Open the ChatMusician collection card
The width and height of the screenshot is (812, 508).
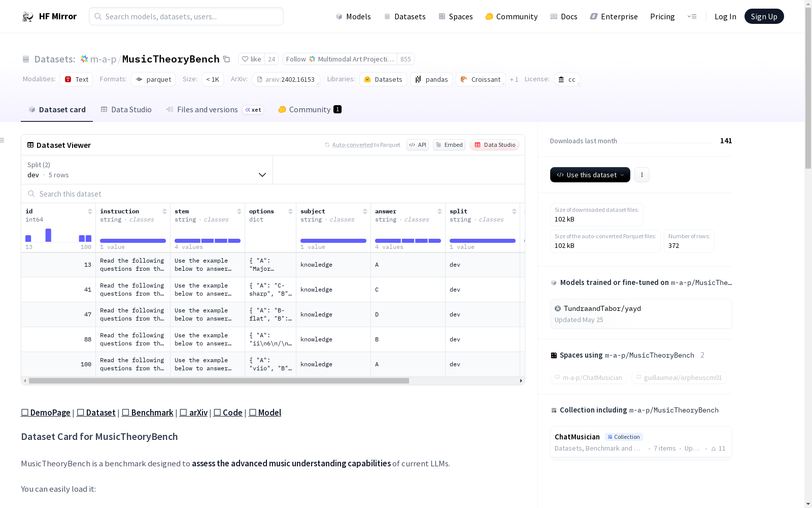(641, 442)
